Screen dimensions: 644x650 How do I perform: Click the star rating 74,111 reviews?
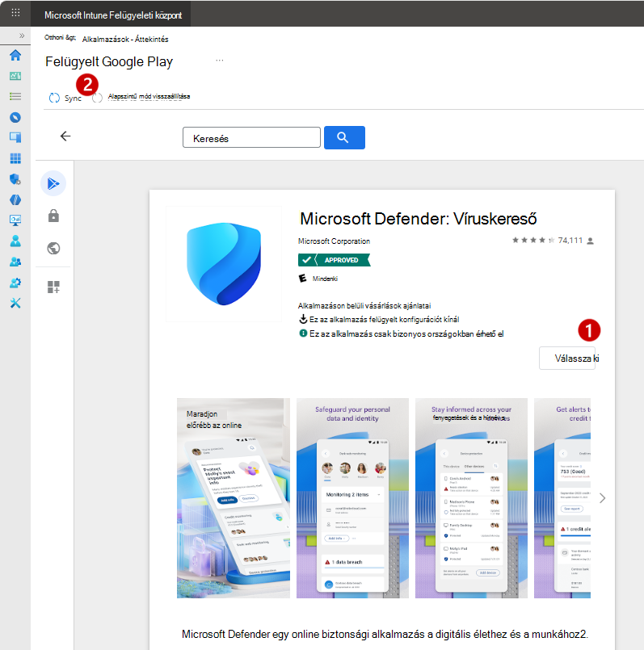click(553, 241)
